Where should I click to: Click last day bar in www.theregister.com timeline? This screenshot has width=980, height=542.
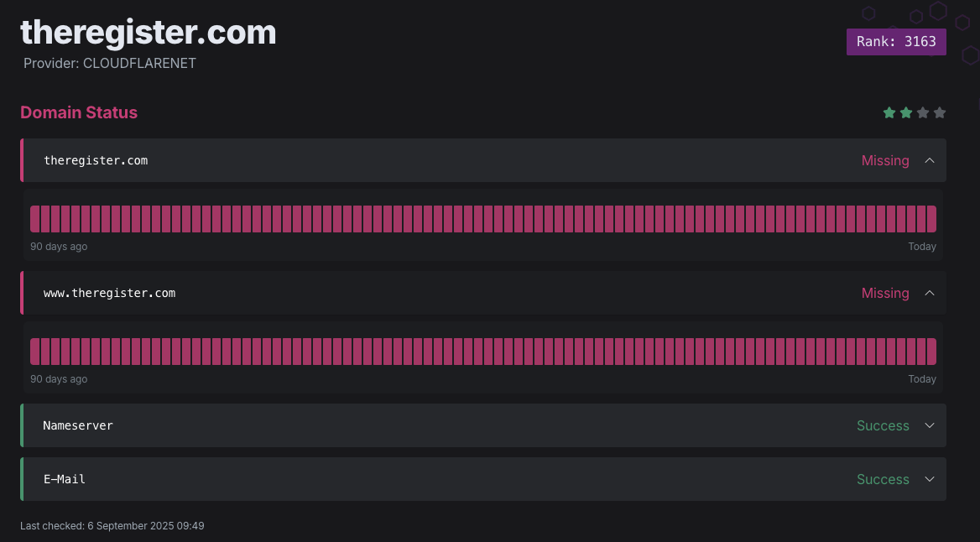coord(931,352)
